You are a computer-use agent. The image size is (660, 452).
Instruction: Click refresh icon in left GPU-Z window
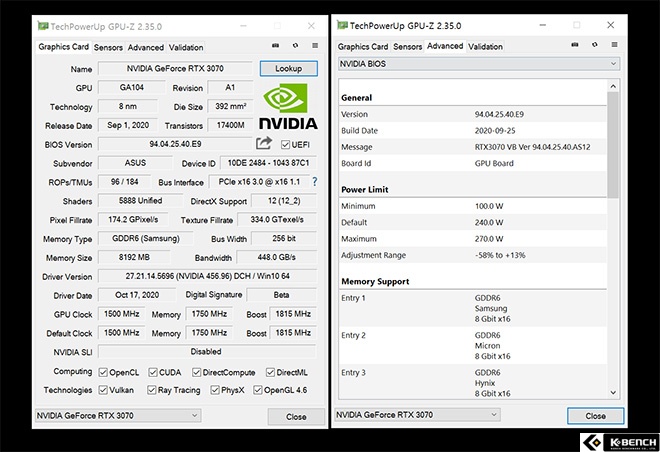(295, 45)
